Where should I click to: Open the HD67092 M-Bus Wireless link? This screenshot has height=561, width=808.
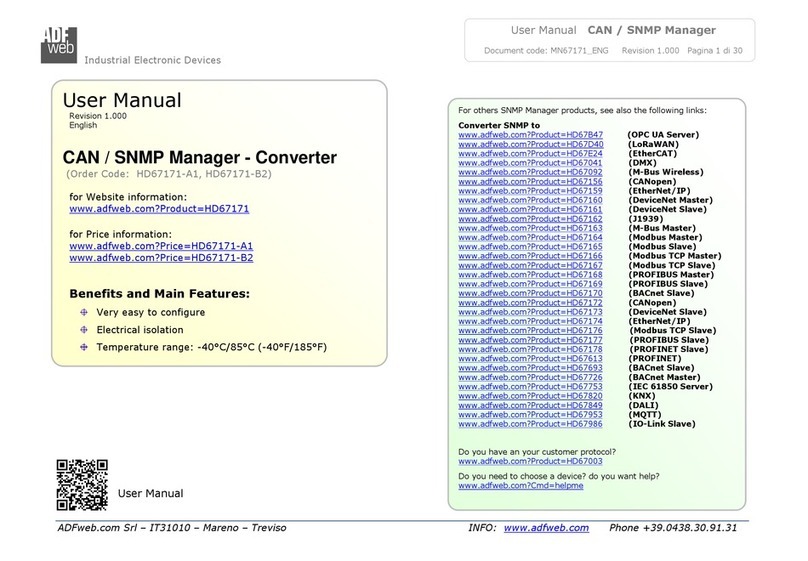click(530, 172)
